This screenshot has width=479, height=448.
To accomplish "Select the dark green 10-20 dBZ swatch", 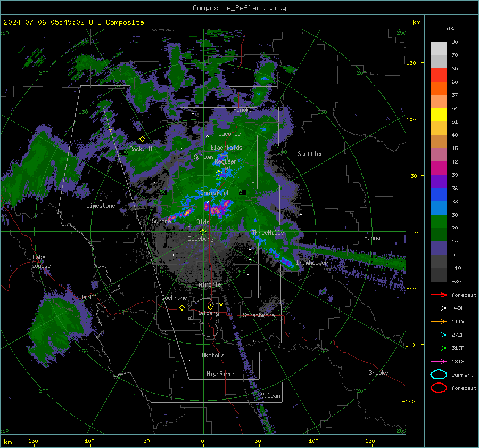I will pyautogui.click(x=439, y=235).
